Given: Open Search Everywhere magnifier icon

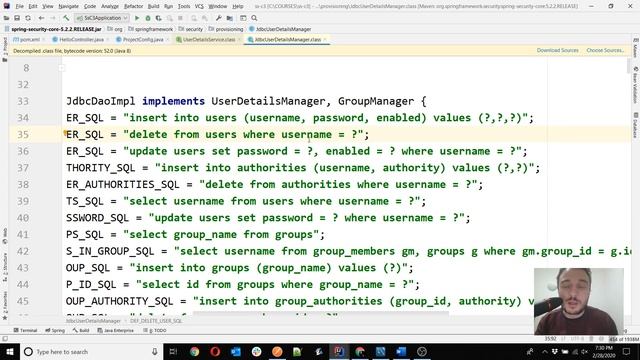Looking at the screenshot, I should pos(254,18).
